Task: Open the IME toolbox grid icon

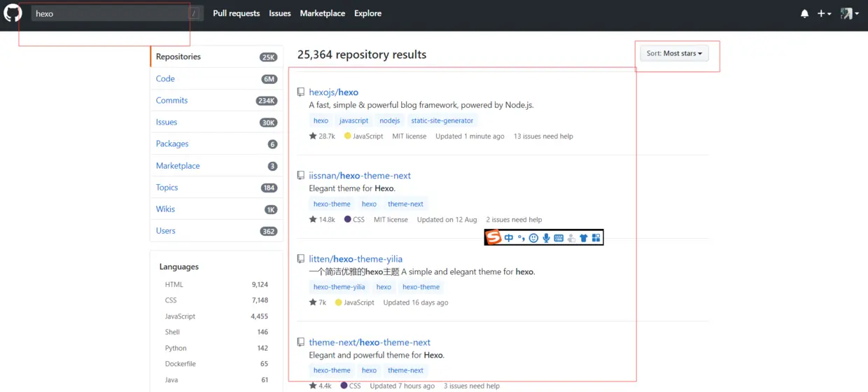Action: tap(596, 238)
